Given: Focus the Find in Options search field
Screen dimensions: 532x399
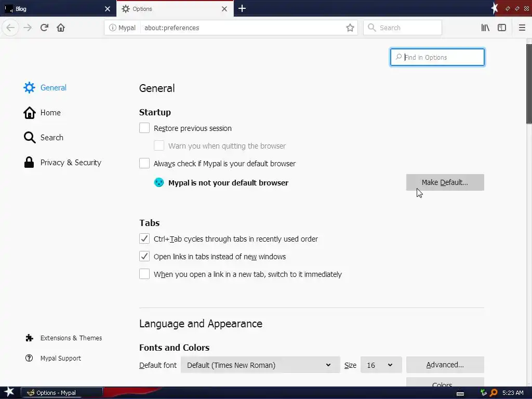Looking at the screenshot, I should 437,57.
